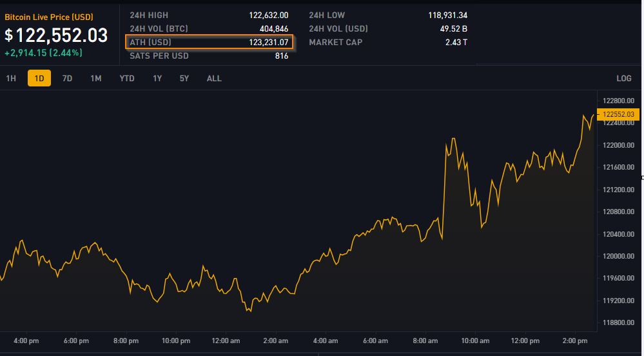Switch chart to 1M range
The width and height of the screenshot is (644, 356).
click(x=95, y=78)
